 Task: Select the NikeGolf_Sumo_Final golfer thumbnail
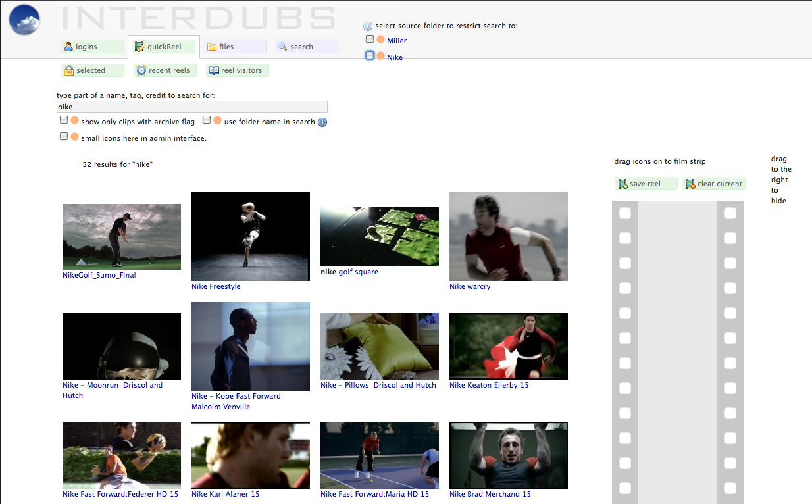pos(122,236)
